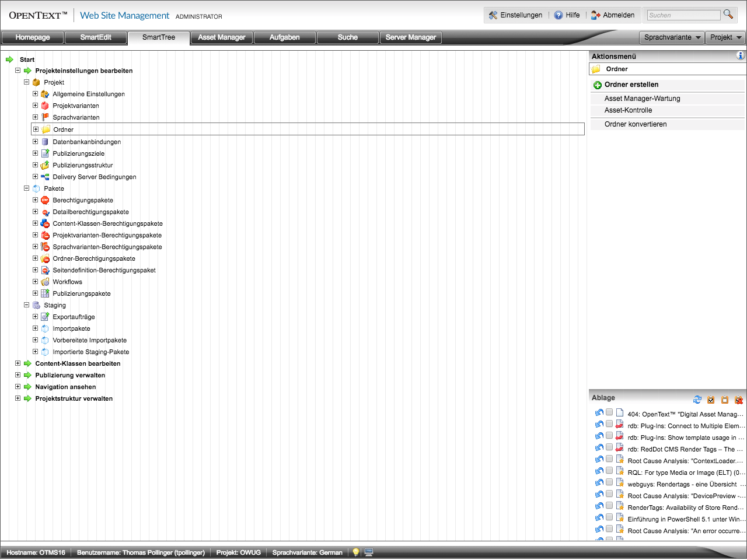Click the deselect-all clipboard icon in Ablage
Viewport: 747px width, 560px height.
725,400
